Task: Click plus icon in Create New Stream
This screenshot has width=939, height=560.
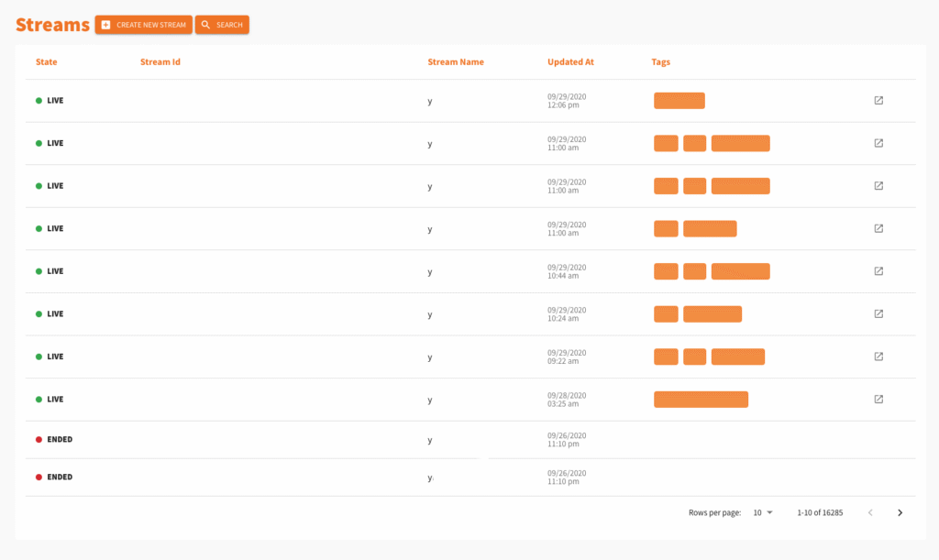Action: [106, 25]
